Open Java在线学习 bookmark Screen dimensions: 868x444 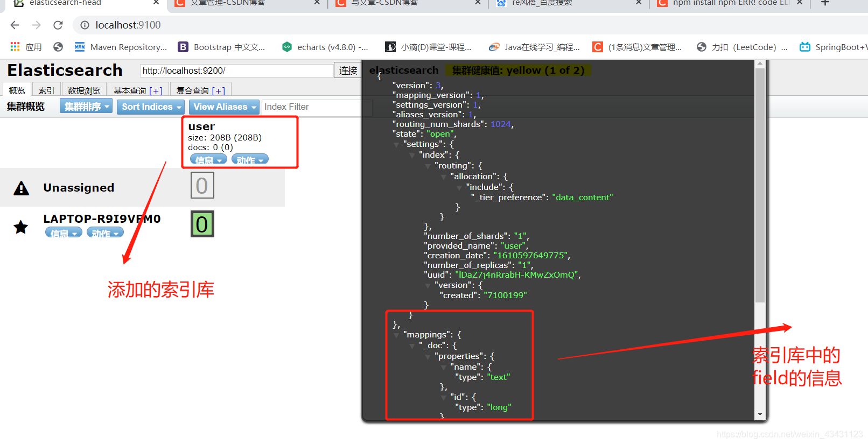pos(534,47)
